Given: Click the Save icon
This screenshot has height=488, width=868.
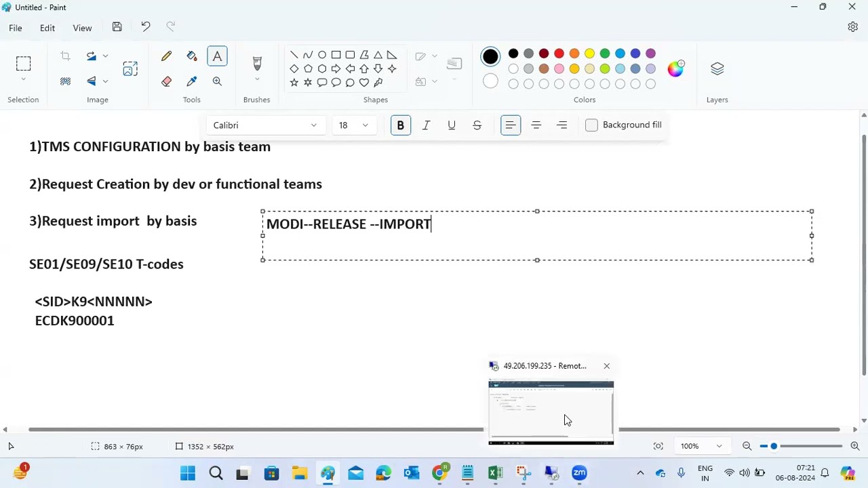Looking at the screenshot, I should (117, 27).
